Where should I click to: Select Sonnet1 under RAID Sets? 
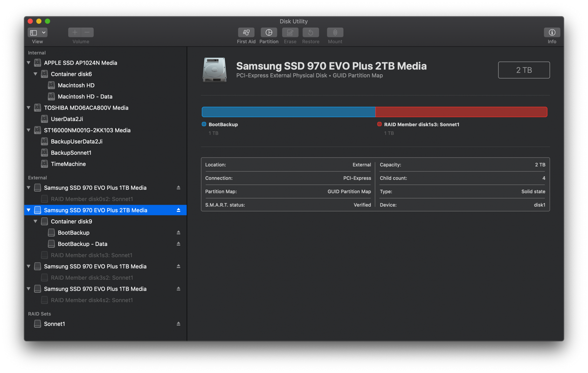click(105, 324)
